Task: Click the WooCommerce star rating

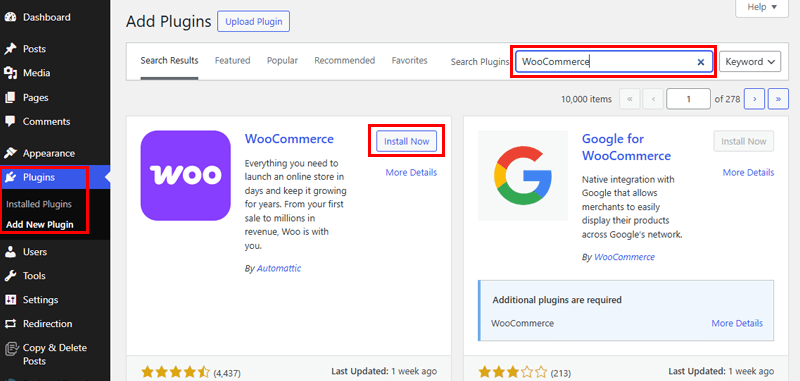Action: [176, 372]
